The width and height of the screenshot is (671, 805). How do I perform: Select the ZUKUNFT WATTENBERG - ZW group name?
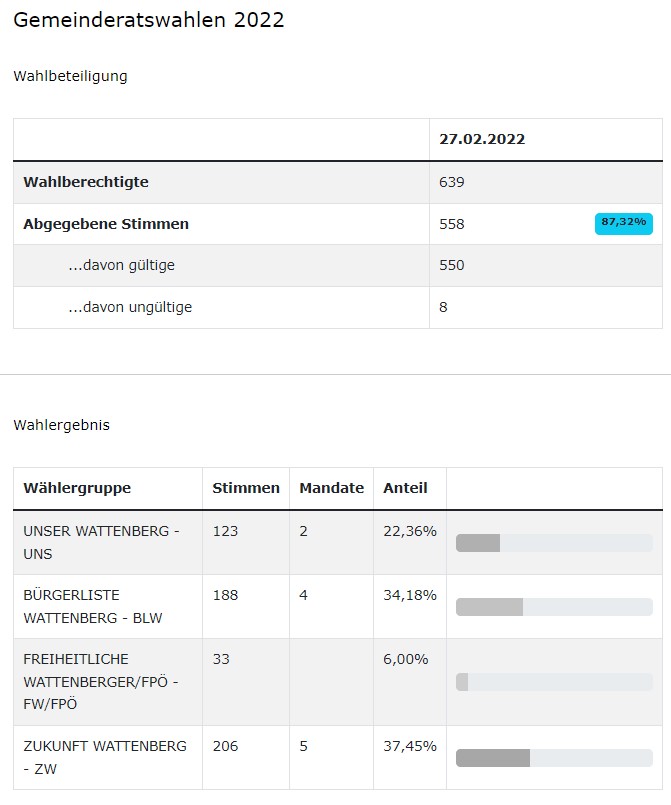pos(105,757)
